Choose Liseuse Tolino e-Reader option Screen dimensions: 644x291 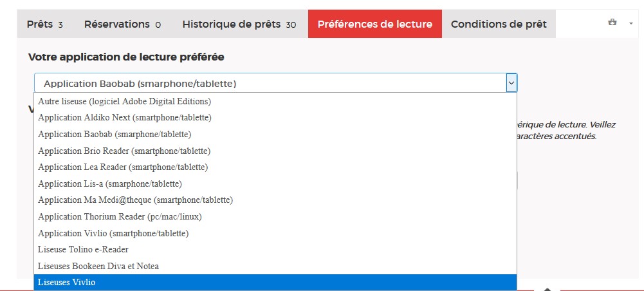click(x=83, y=249)
